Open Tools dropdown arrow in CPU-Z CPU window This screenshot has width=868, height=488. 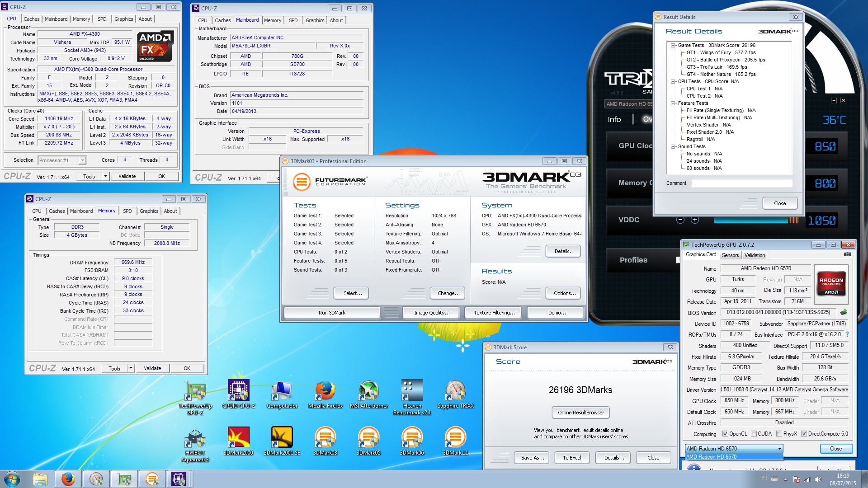coord(105,176)
